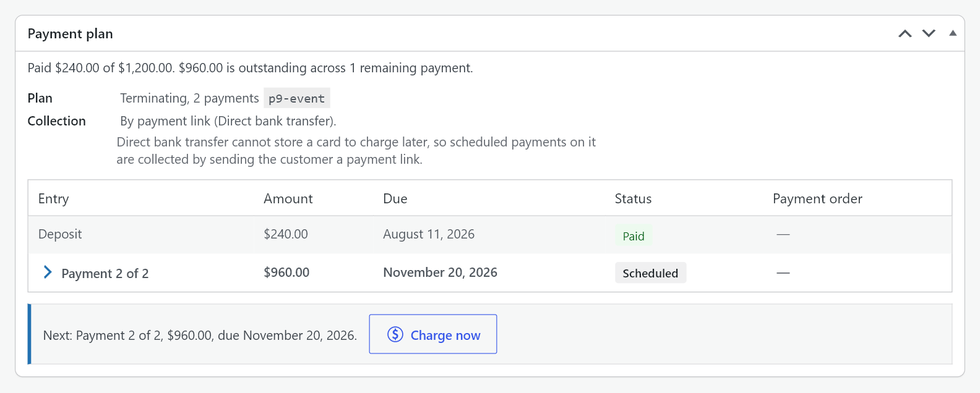The image size is (980, 393).
Task: Click the Plan field label
Action: tap(40, 98)
